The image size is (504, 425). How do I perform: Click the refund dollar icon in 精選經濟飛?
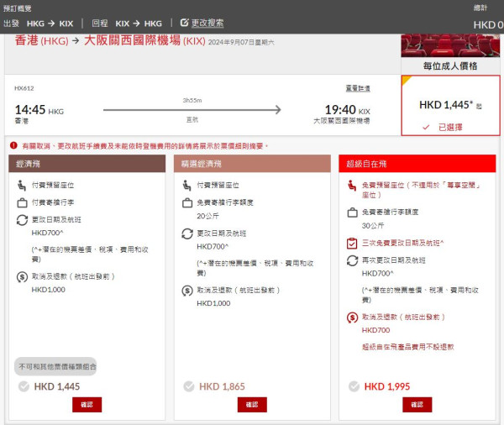[187, 291]
